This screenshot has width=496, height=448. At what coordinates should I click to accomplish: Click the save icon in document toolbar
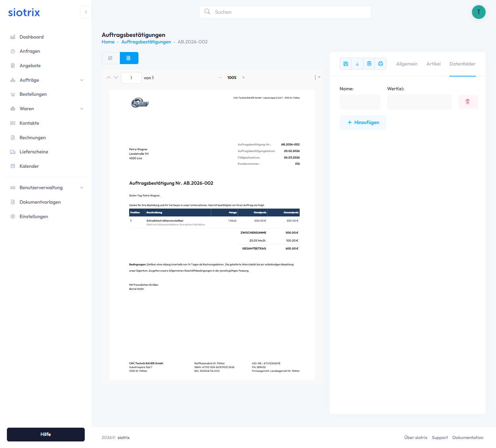[x=346, y=64]
